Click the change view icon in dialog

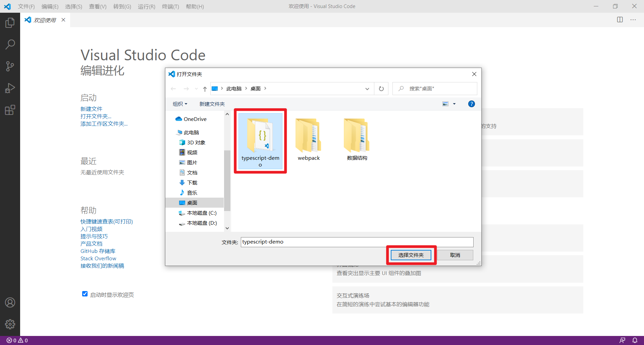pyautogui.click(x=445, y=104)
